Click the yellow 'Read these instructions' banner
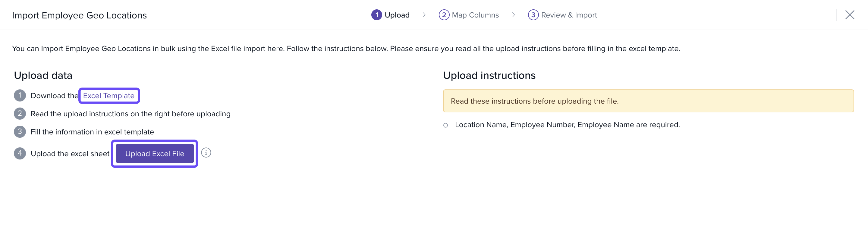This screenshot has height=235, width=868. 648,101
